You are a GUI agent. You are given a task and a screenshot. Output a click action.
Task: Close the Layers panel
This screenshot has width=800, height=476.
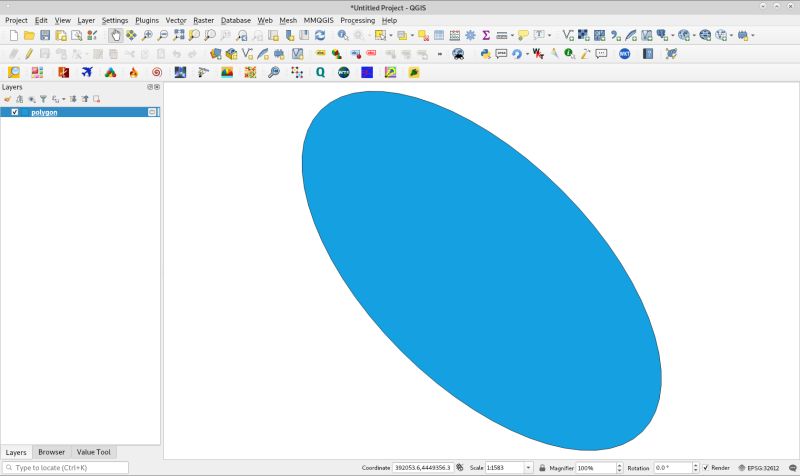click(157, 87)
